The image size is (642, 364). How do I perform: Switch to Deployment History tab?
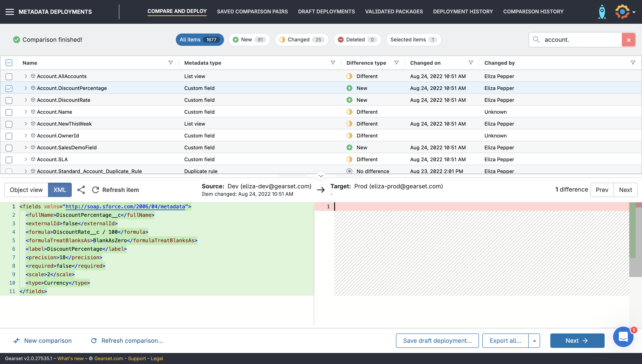[463, 11]
